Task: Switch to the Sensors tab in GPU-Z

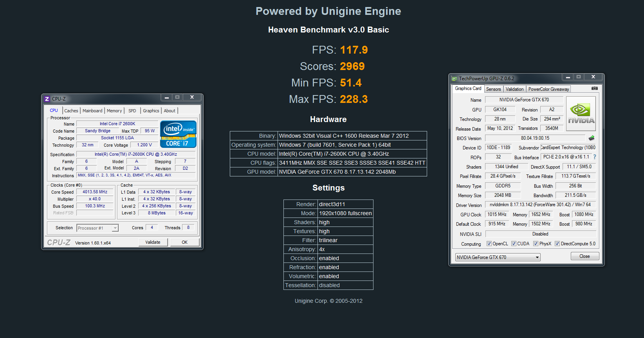Action: click(493, 89)
